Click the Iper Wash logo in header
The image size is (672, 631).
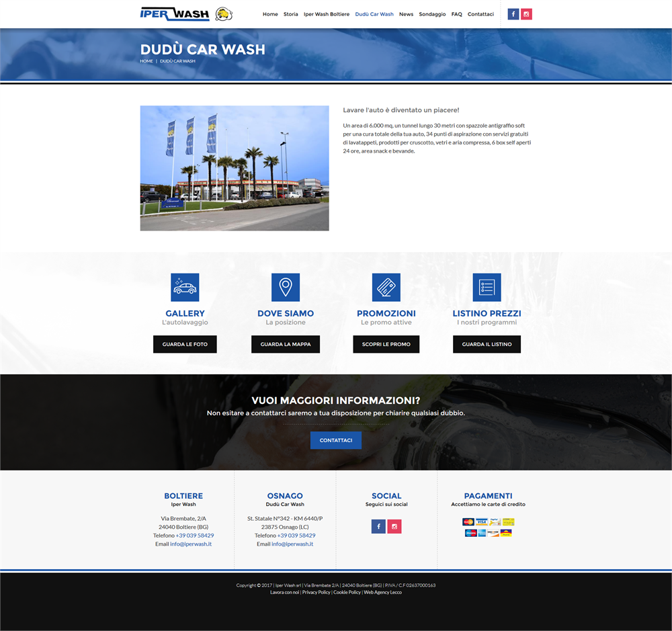175,14
